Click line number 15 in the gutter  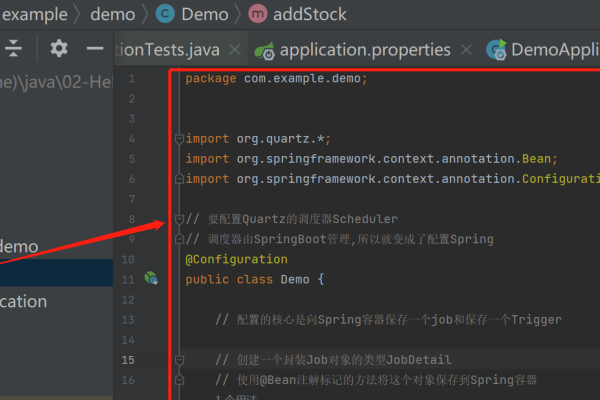pos(127,359)
